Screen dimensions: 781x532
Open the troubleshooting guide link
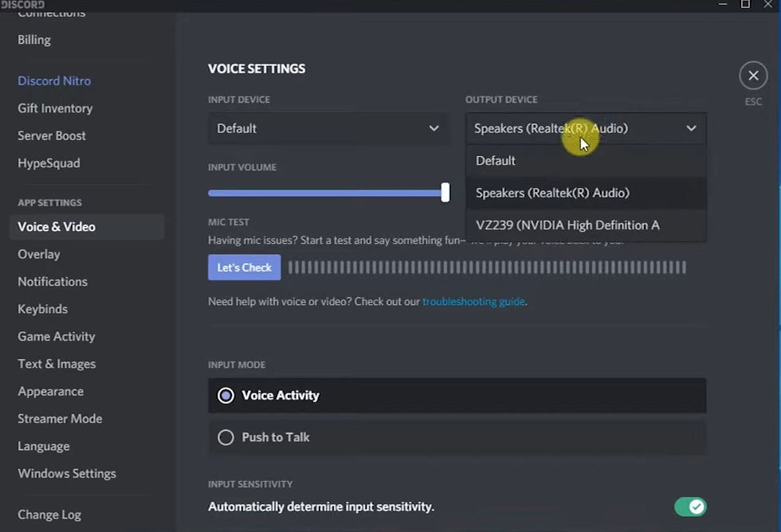[x=473, y=302]
